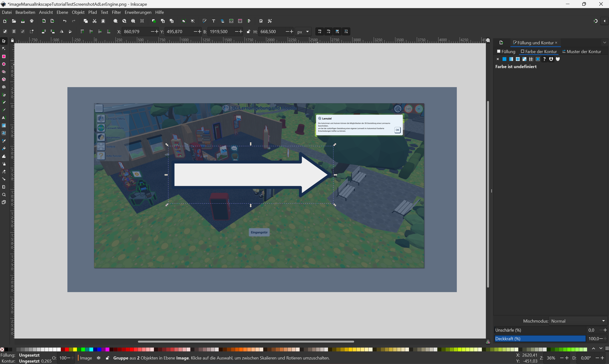Viewport: 609px width, 364px height.
Task: Pick the Eraser tool
Action: [4, 171]
